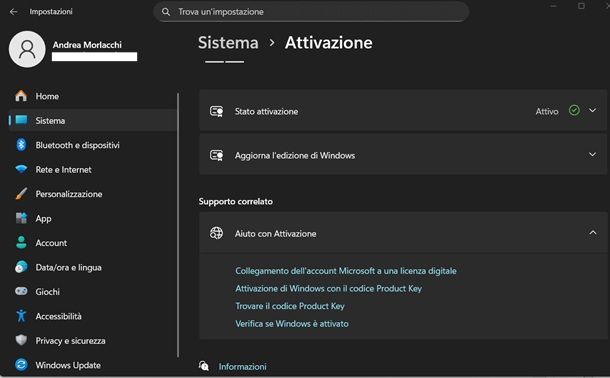Click the App icon in the sidebar
Screen dimensions: 610x378
pyautogui.click(x=21, y=218)
